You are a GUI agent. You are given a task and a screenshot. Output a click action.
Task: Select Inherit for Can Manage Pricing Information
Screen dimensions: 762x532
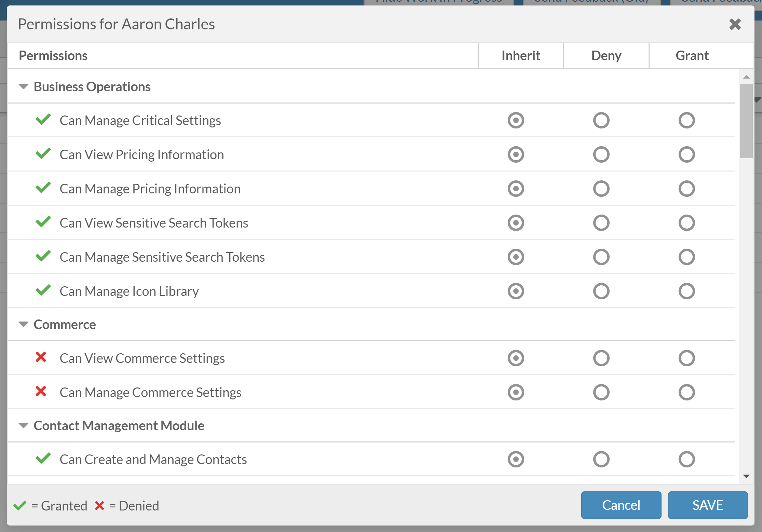pyautogui.click(x=516, y=188)
